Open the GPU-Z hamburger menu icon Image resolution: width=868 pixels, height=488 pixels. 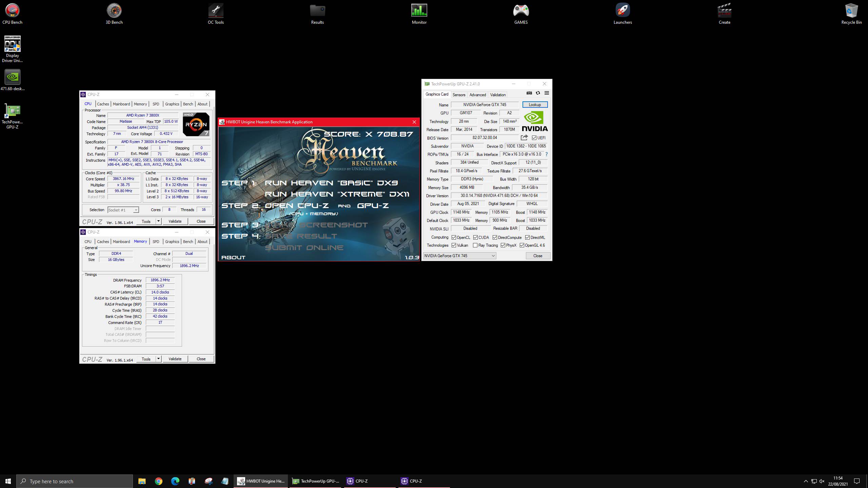tap(547, 93)
